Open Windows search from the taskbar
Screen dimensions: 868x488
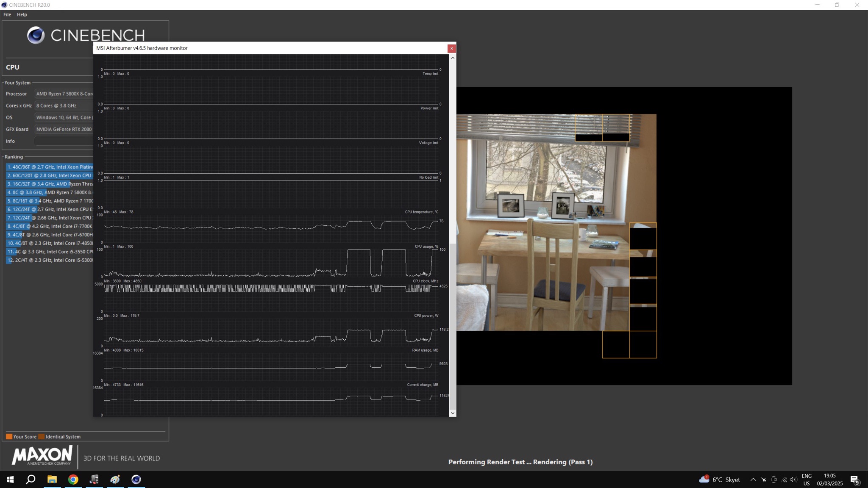pos(31,480)
